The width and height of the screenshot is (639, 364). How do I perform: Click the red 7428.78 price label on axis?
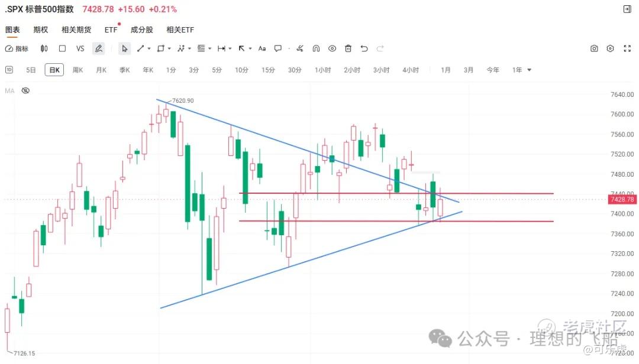pos(622,199)
